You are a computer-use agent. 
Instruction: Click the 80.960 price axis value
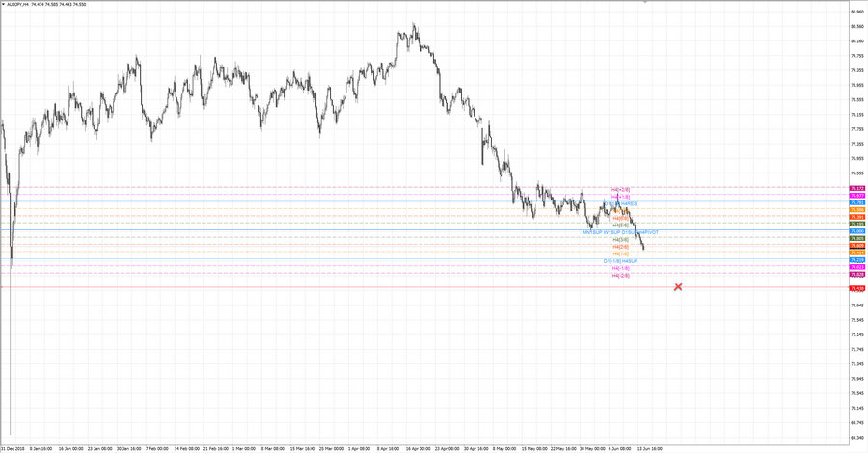[857, 12]
